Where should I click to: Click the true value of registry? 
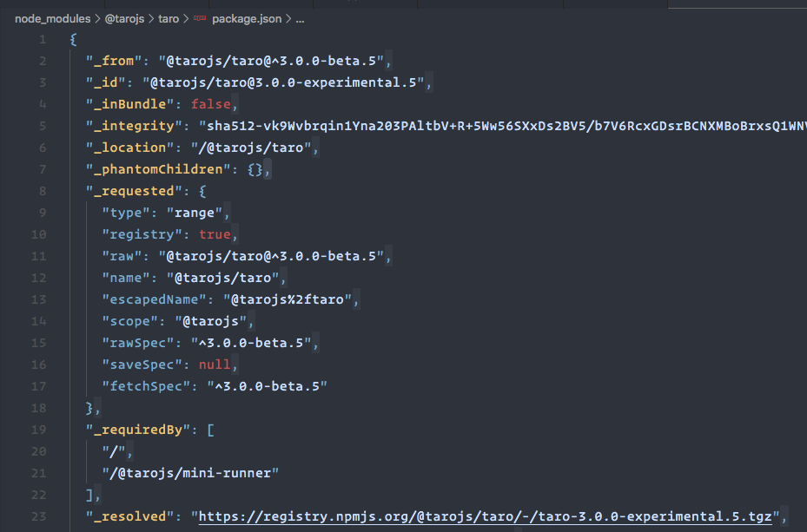215,234
